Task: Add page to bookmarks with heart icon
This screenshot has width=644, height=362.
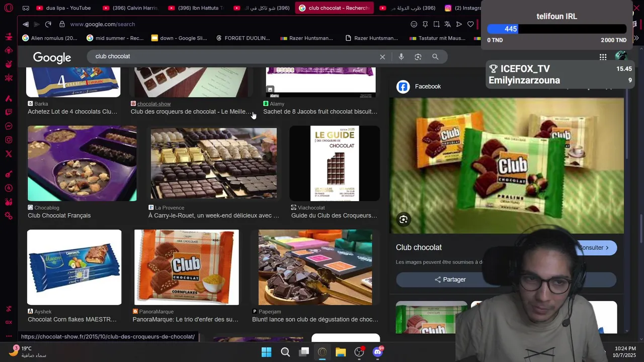Action: click(x=470, y=24)
